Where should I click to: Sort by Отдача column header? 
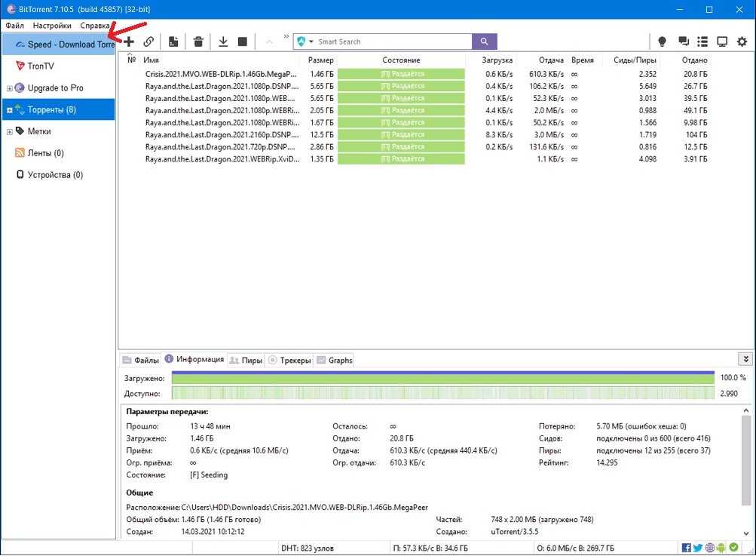tap(551, 60)
